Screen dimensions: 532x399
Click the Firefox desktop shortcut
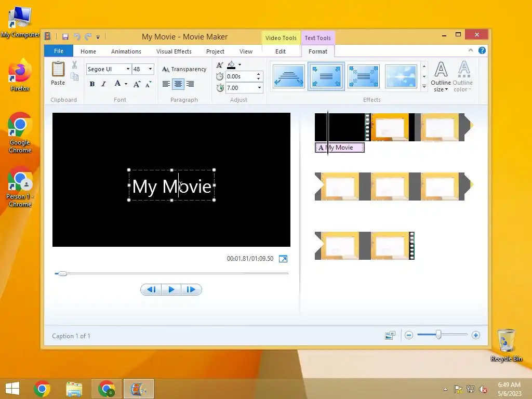click(x=20, y=75)
